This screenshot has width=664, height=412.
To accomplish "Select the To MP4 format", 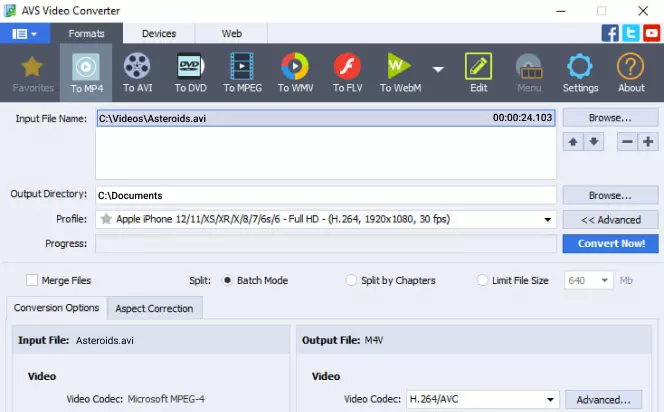I will (x=86, y=73).
